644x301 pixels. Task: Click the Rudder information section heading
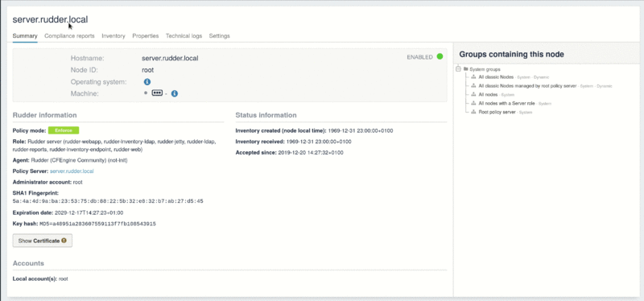click(x=45, y=115)
